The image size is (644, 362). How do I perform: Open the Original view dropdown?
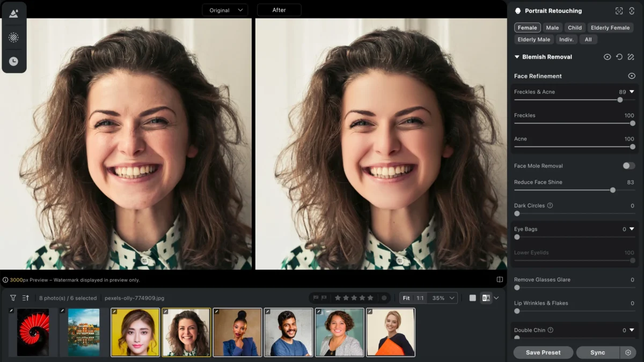click(x=225, y=10)
